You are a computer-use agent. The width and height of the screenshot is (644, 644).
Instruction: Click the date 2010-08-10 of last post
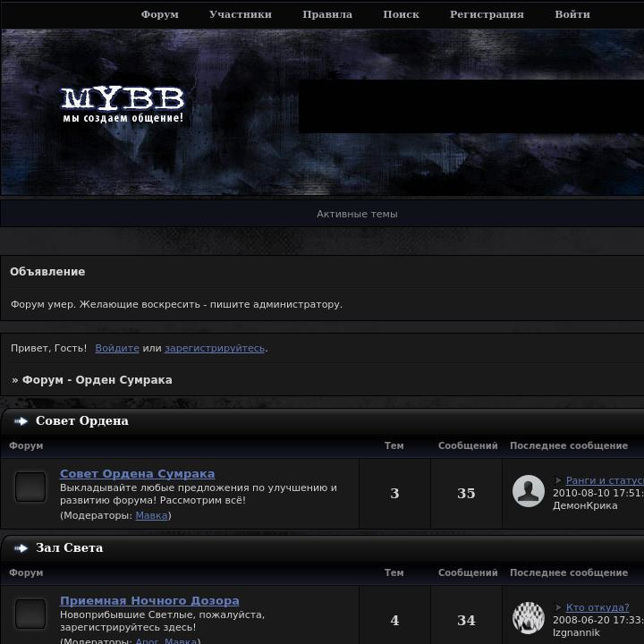tap(580, 493)
